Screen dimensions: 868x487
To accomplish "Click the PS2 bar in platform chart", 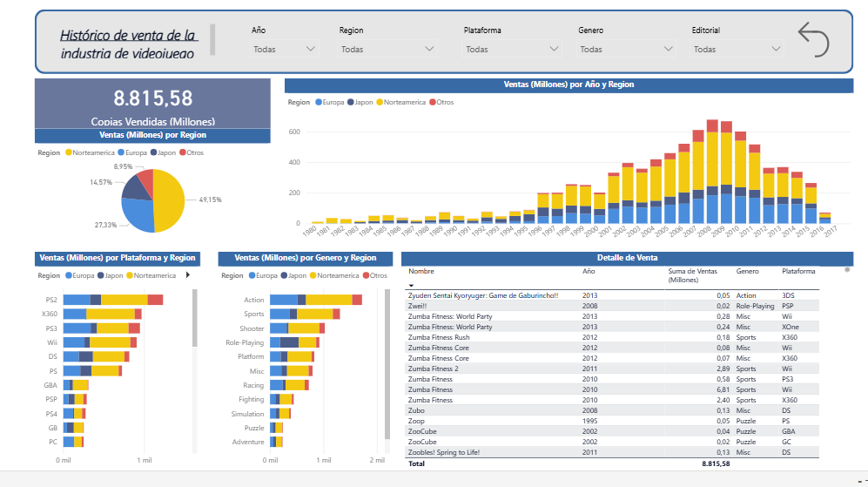I will pos(113,300).
